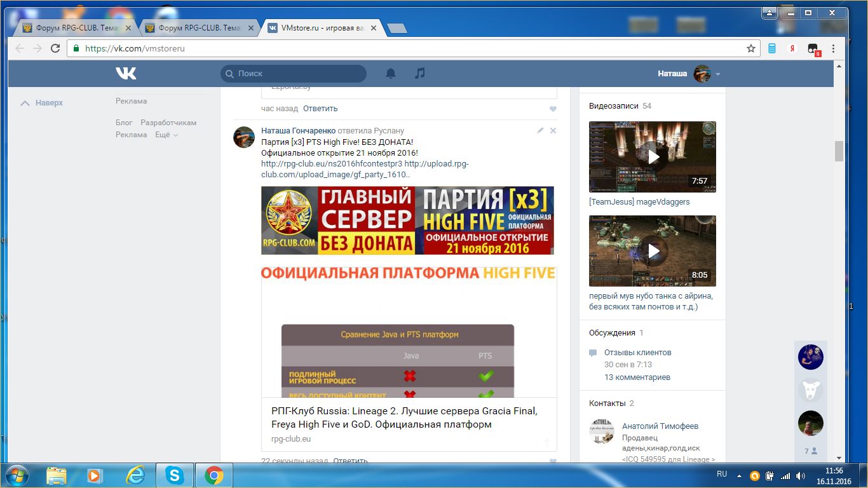Screen dimensions: 868x488
Task: Click Наверх to return to top
Action: coord(42,103)
